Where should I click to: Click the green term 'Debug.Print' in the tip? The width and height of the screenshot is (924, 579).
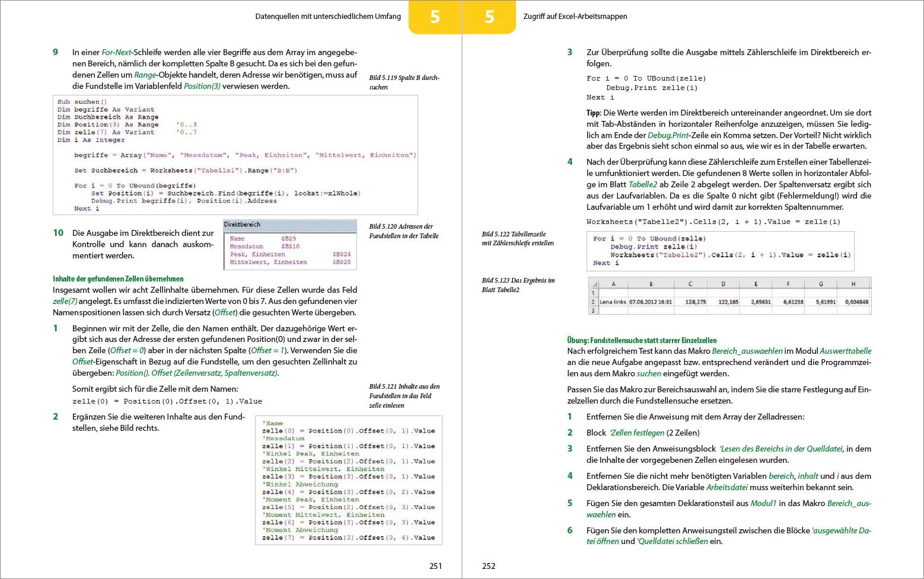pos(667,135)
